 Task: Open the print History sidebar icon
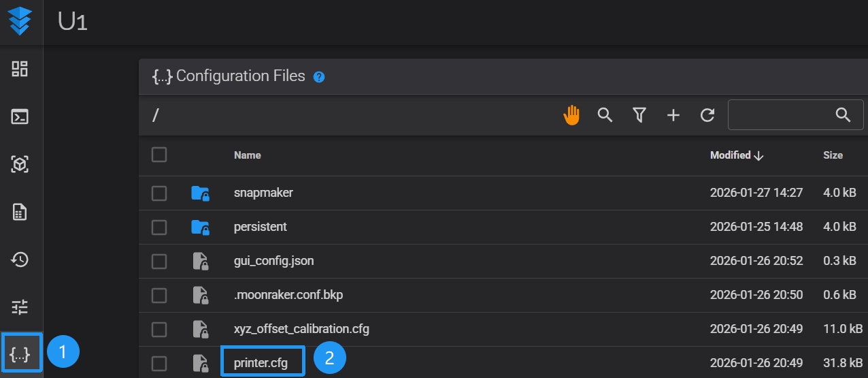click(20, 259)
